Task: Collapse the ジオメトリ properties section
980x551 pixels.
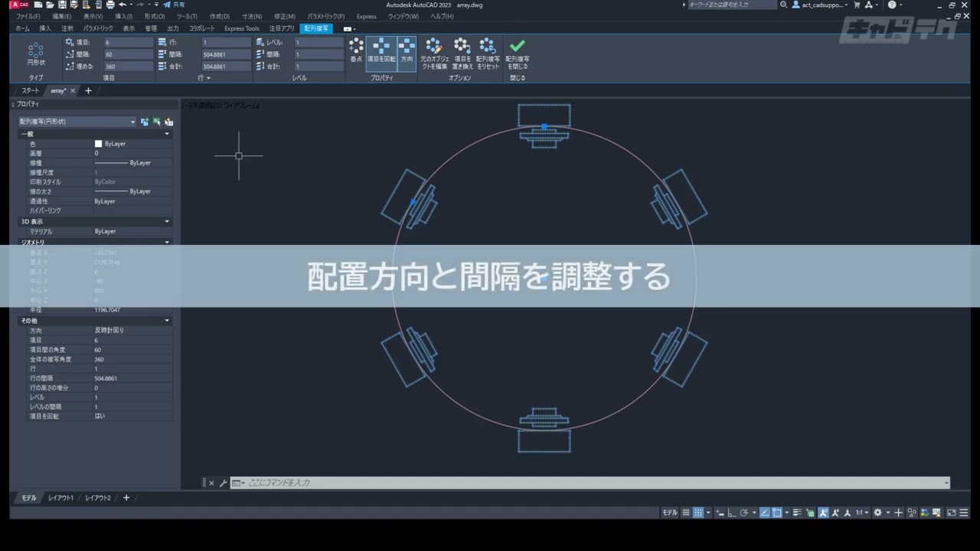Action: 167,242
